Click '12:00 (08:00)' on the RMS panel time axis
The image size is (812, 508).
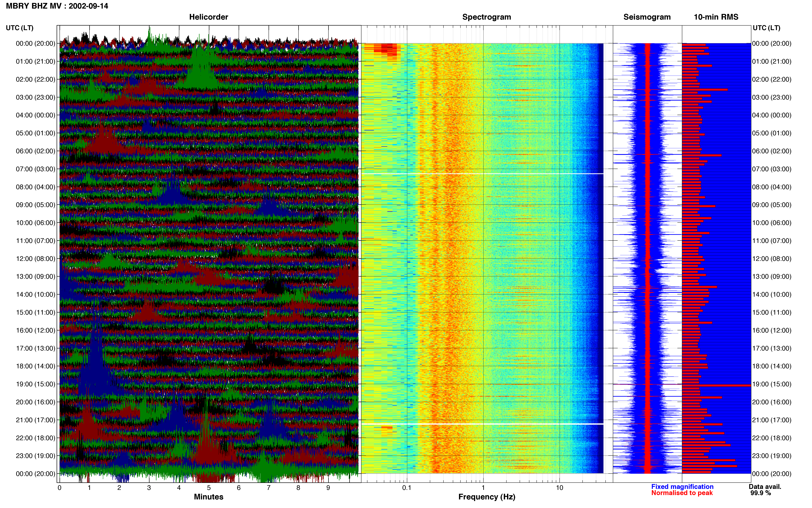click(772, 259)
